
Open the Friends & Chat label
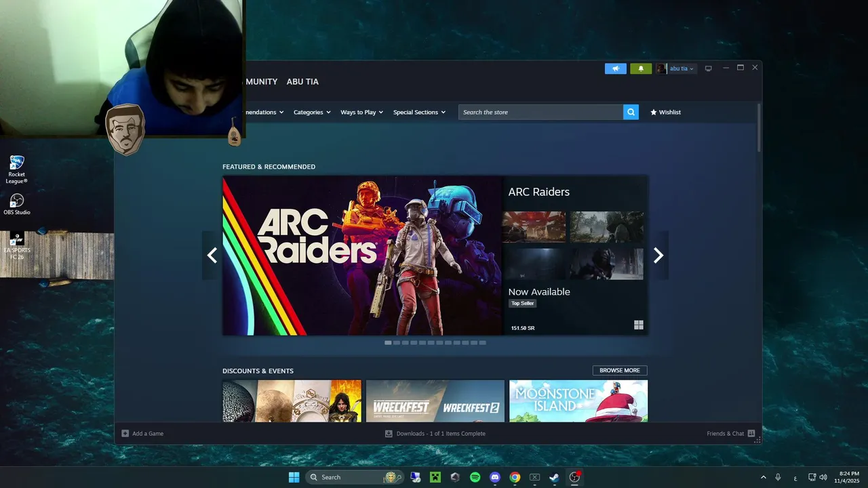[725, 434]
